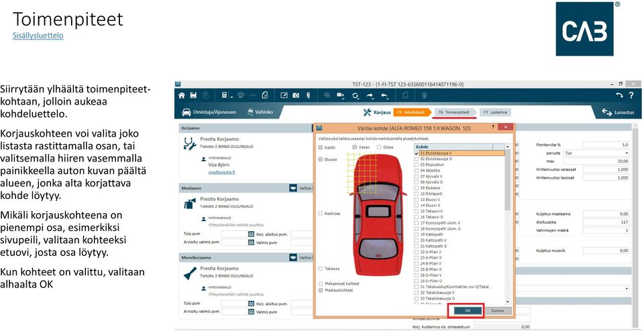Open Muovikorjaamo Arvioitu valmis pvm calendar
This screenshot has height=331, width=644.
(251, 312)
